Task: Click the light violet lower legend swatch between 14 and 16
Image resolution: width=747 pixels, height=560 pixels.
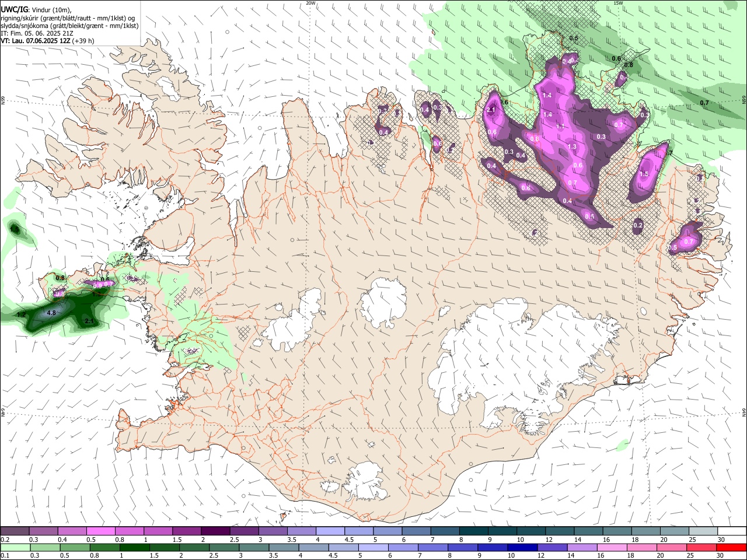Action: 582,547
